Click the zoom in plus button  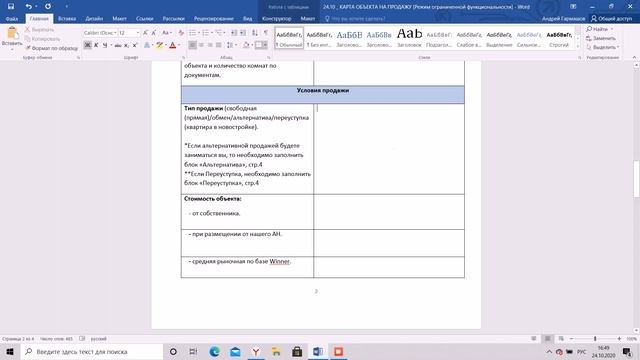coord(619,339)
